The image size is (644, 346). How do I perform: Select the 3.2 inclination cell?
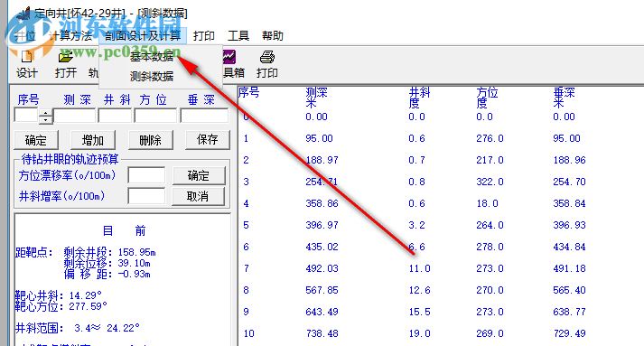(x=416, y=225)
